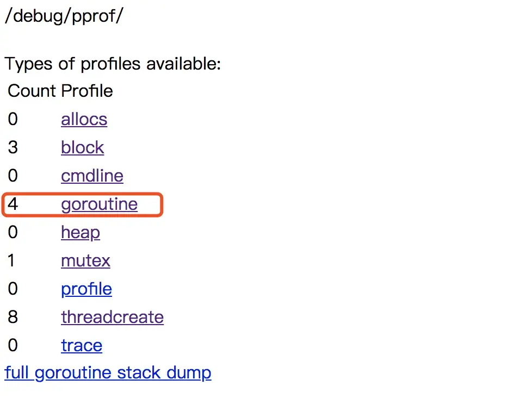Open the allocs profile link
This screenshot has height=398, width=532.
coord(84,120)
